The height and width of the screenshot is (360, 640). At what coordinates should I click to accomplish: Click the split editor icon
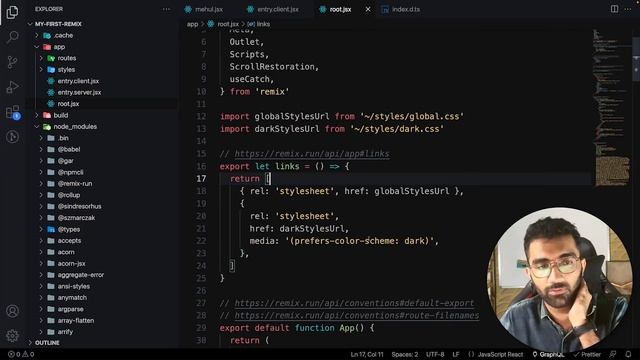[614, 9]
